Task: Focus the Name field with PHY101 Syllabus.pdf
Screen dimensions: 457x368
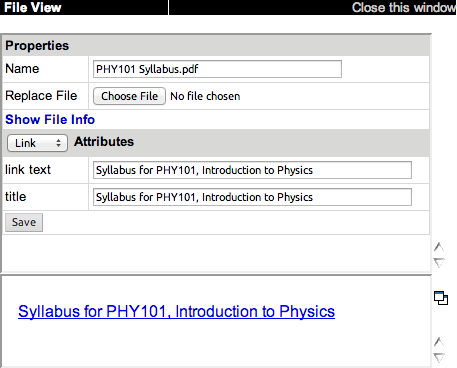Action: point(217,69)
